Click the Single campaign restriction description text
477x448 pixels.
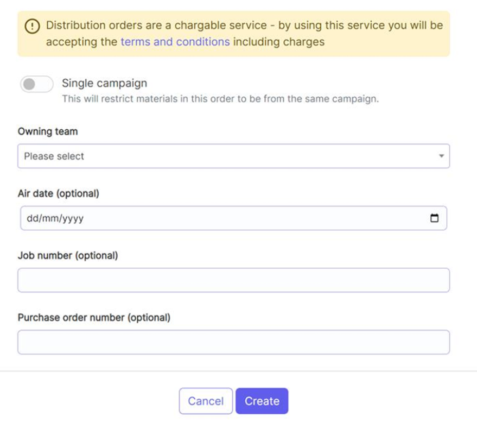pyautogui.click(x=220, y=99)
